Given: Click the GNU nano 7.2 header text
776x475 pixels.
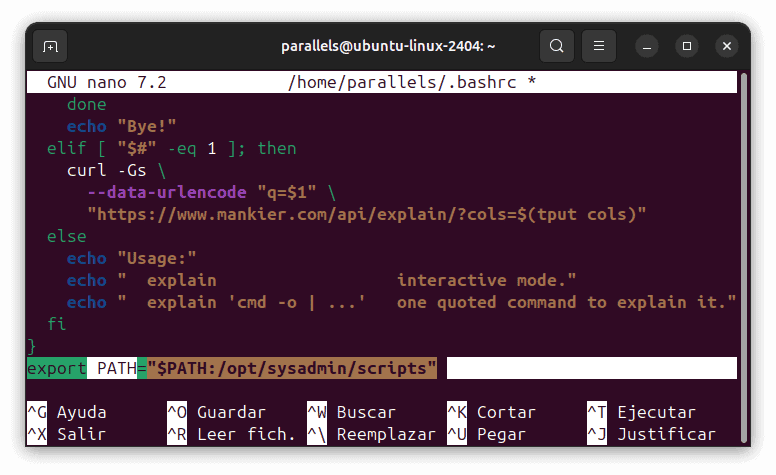Looking at the screenshot, I should (x=106, y=82).
